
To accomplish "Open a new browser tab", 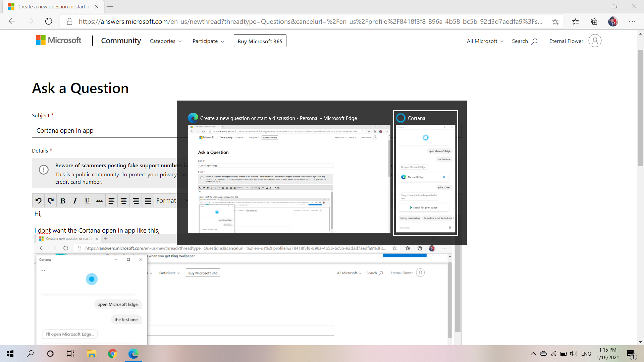I will 110,6.
